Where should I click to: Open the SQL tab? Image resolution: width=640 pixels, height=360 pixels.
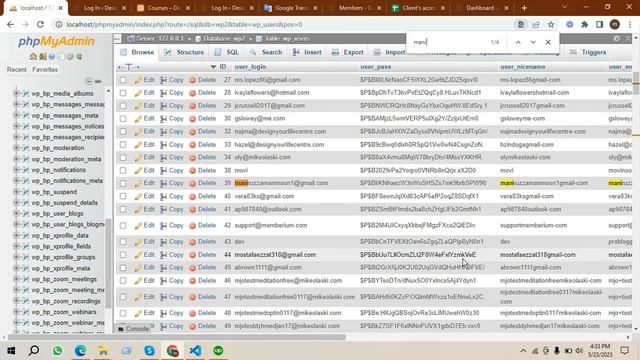click(x=227, y=52)
